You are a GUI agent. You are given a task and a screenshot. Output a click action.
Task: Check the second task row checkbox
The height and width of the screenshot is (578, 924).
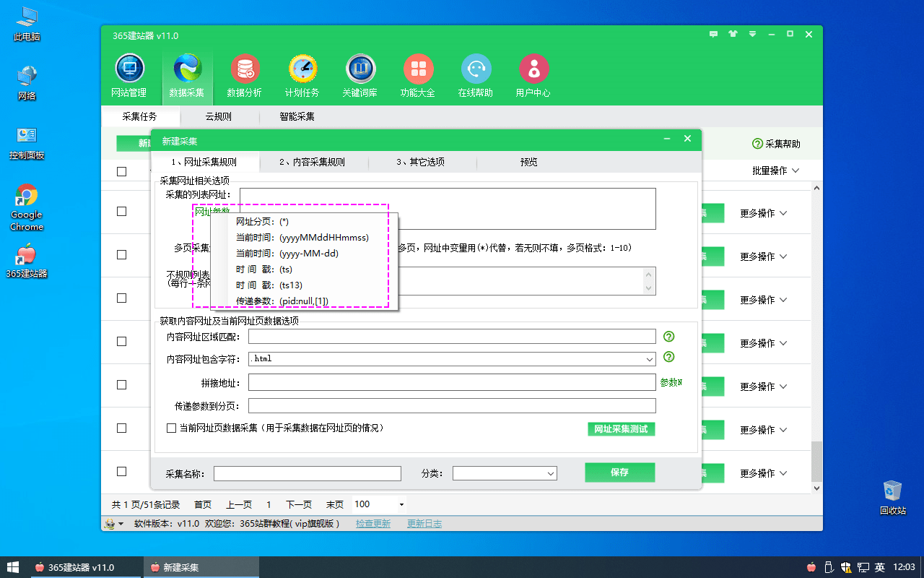point(121,254)
